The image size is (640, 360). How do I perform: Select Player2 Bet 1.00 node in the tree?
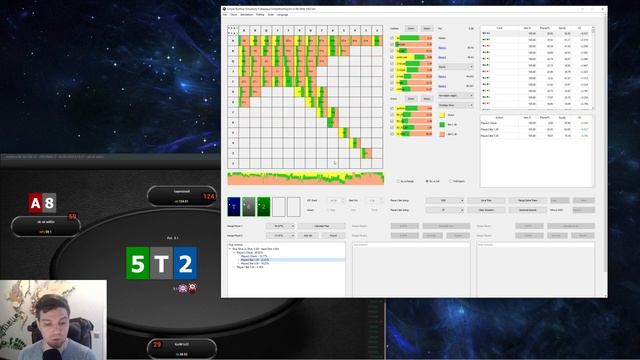coord(255,260)
